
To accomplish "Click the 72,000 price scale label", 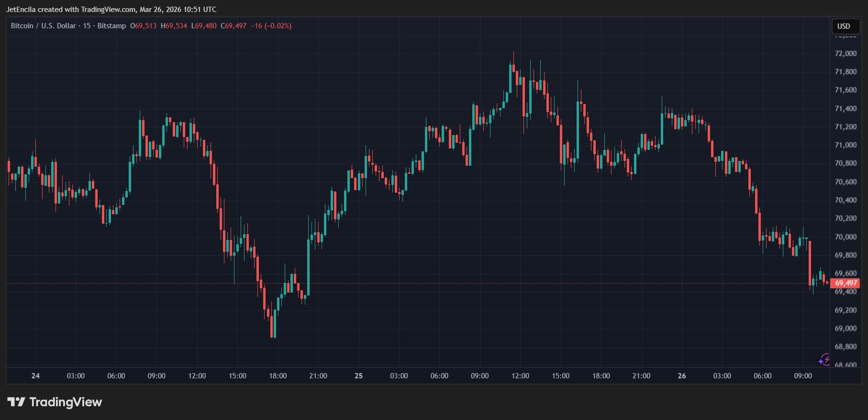I will tap(846, 54).
